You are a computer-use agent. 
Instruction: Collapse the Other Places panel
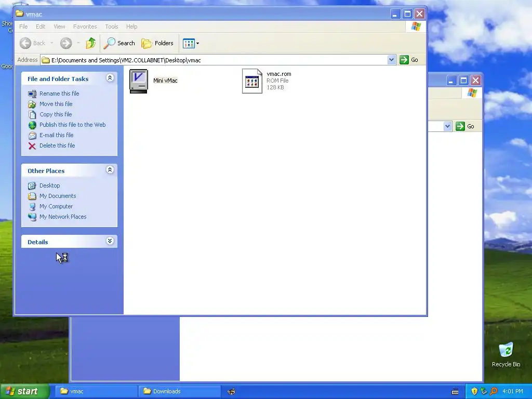tap(110, 170)
